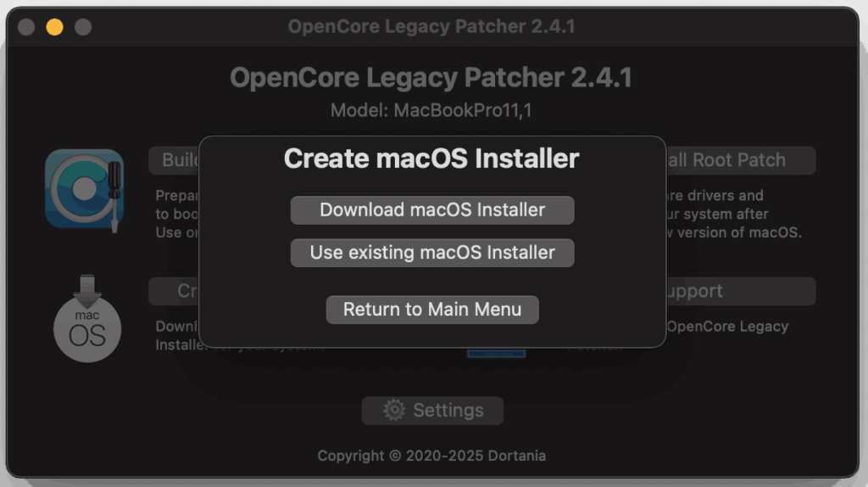The height and width of the screenshot is (487, 868).
Task: Click the Support description mentioning OpenCore Legacy
Action: 729,327
